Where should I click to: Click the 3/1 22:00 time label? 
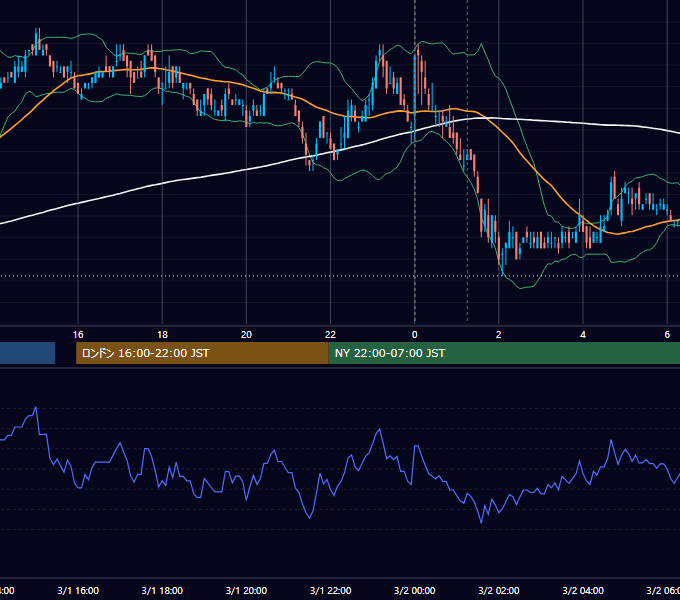pos(330,590)
